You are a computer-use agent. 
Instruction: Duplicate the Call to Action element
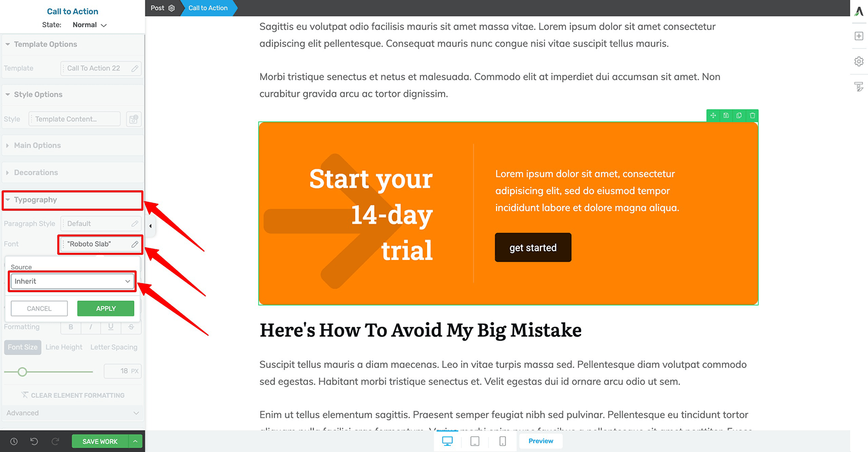739,116
